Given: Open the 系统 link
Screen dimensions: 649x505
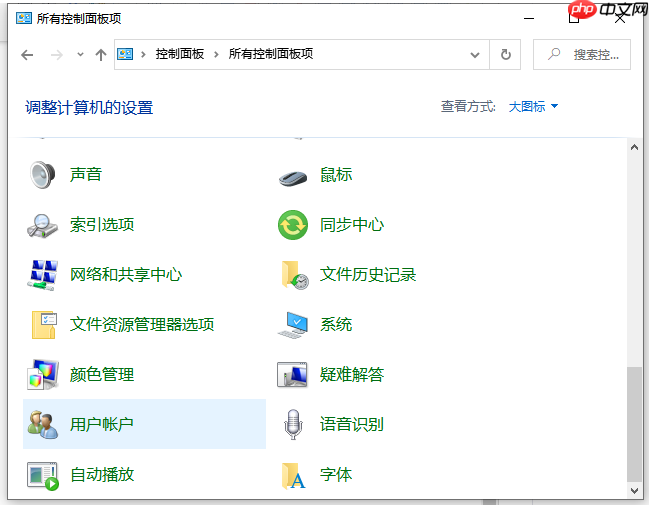Looking at the screenshot, I should [336, 325].
